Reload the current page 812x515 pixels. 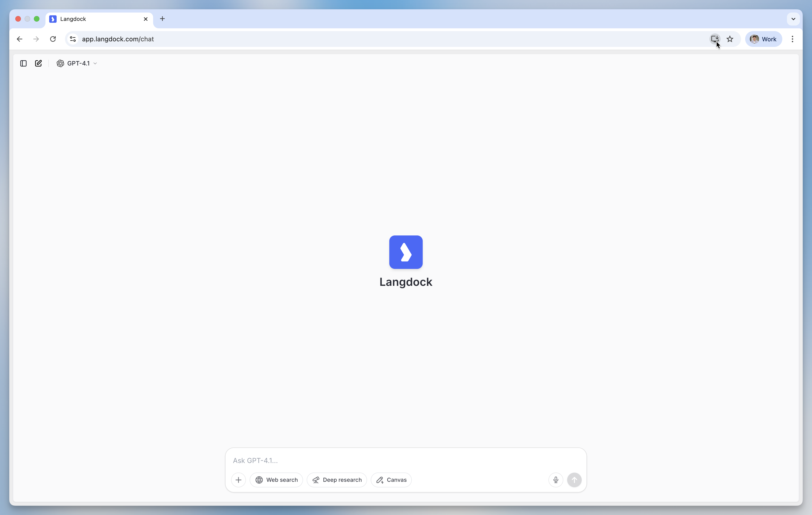(x=53, y=39)
